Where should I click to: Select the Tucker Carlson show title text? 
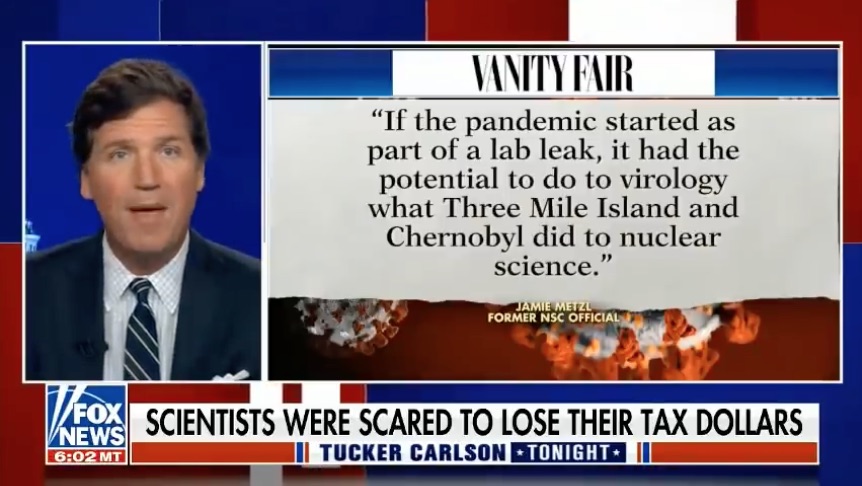tap(412, 452)
